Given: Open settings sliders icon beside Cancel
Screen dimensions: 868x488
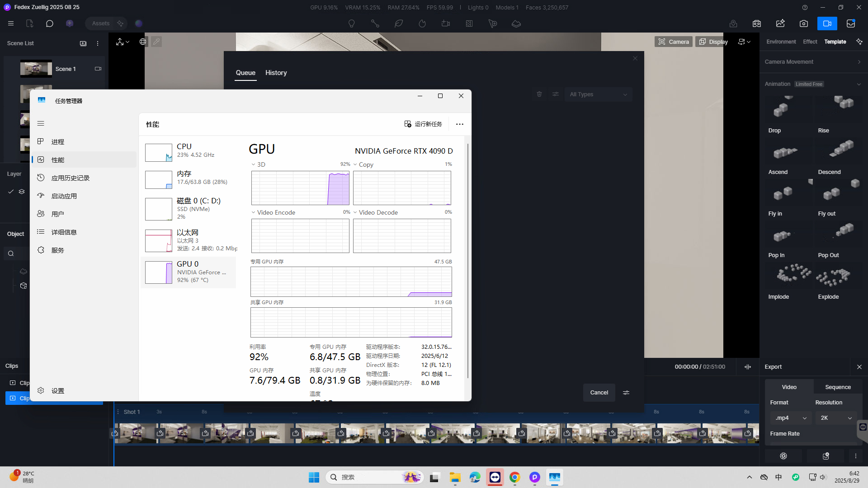Looking at the screenshot, I should [x=626, y=393].
